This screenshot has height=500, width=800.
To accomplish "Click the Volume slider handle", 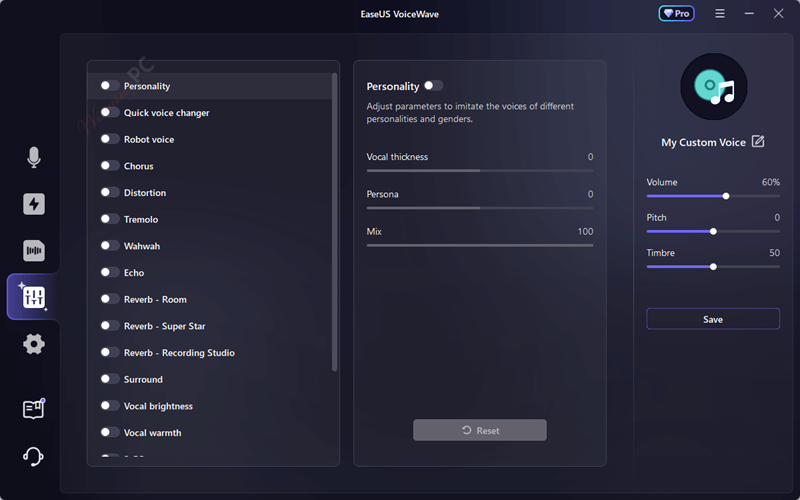I will [x=726, y=196].
